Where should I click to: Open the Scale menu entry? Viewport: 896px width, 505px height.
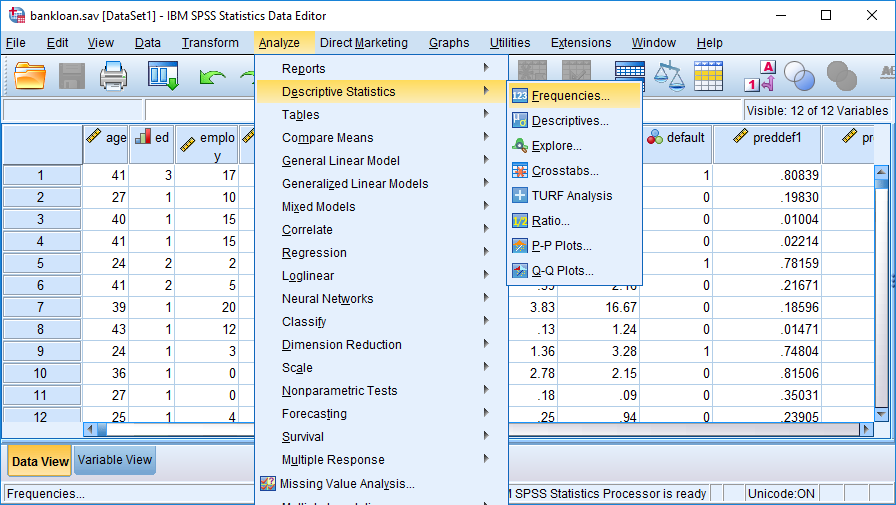(382, 367)
